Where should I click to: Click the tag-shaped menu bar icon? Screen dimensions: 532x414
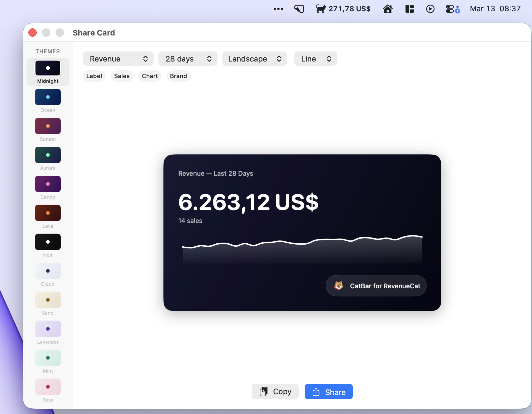pyautogui.click(x=299, y=9)
